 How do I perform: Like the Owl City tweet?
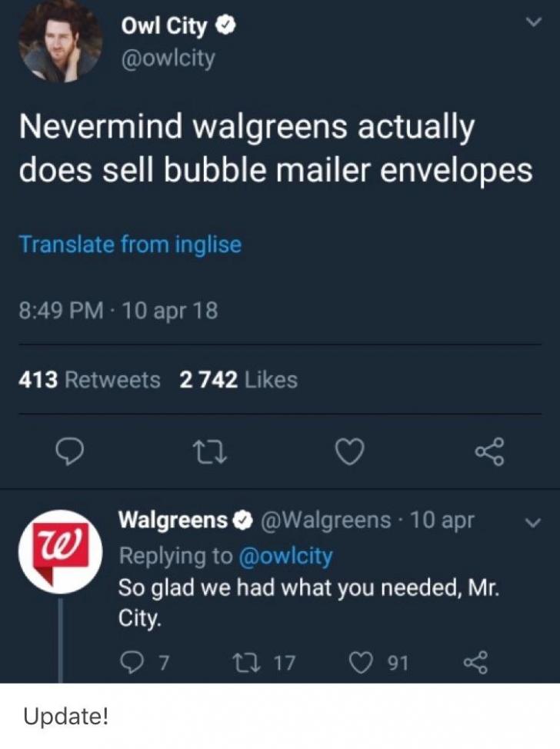coord(350,451)
